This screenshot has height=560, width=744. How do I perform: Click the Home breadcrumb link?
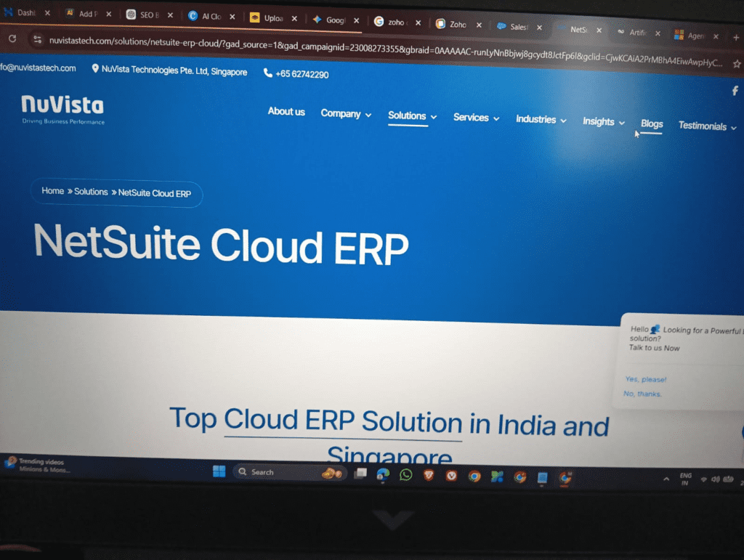click(x=52, y=191)
